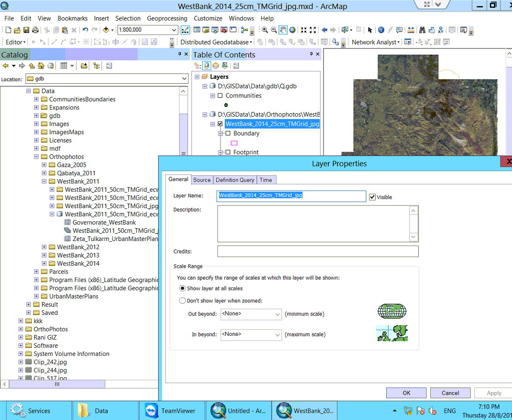Save the current map document

(26, 30)
